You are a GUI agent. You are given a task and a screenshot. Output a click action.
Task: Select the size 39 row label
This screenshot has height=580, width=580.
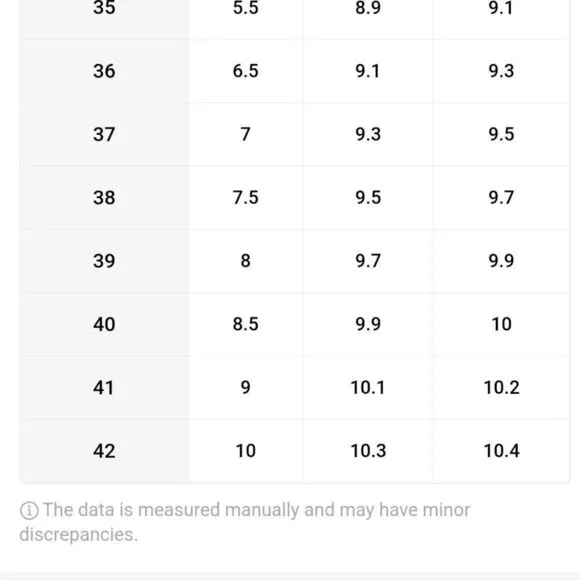pos(104,261)
